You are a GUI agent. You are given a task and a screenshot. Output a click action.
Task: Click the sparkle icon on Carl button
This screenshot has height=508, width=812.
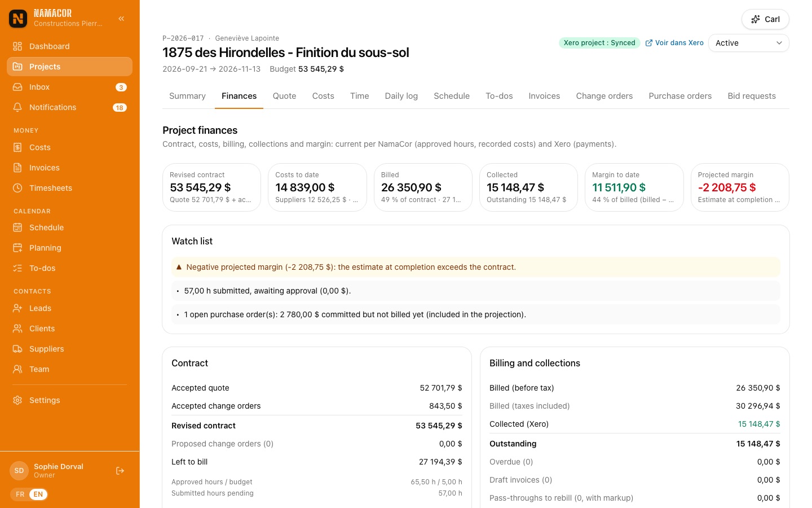(756, 19)
